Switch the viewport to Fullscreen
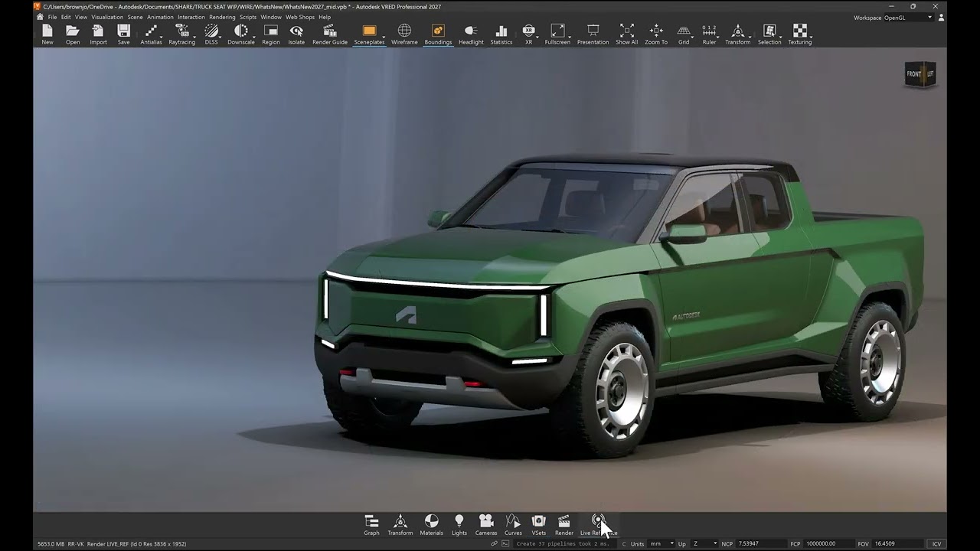The width and height of the screenshot is (980, 551). (x=557, y=34)
